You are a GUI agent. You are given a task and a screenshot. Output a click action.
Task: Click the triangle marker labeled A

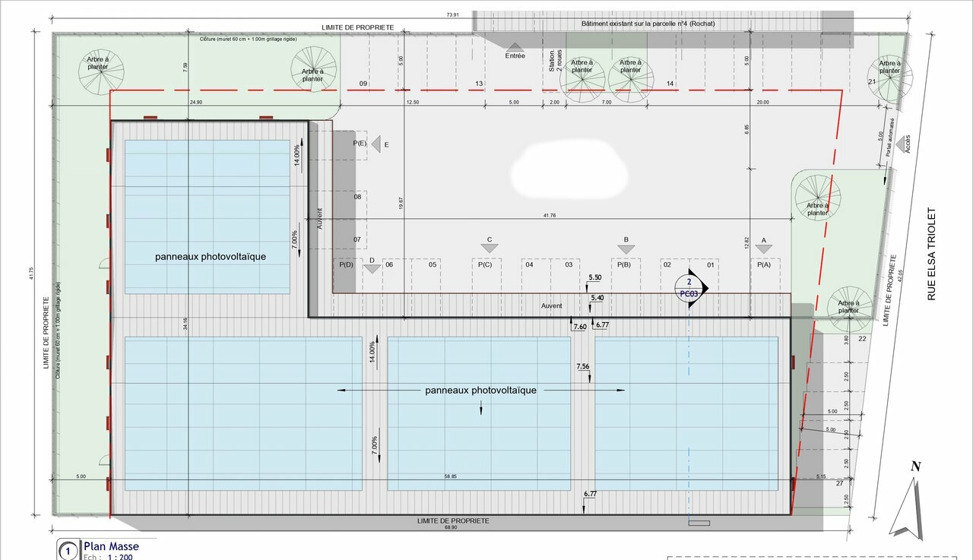coord(763,248)
